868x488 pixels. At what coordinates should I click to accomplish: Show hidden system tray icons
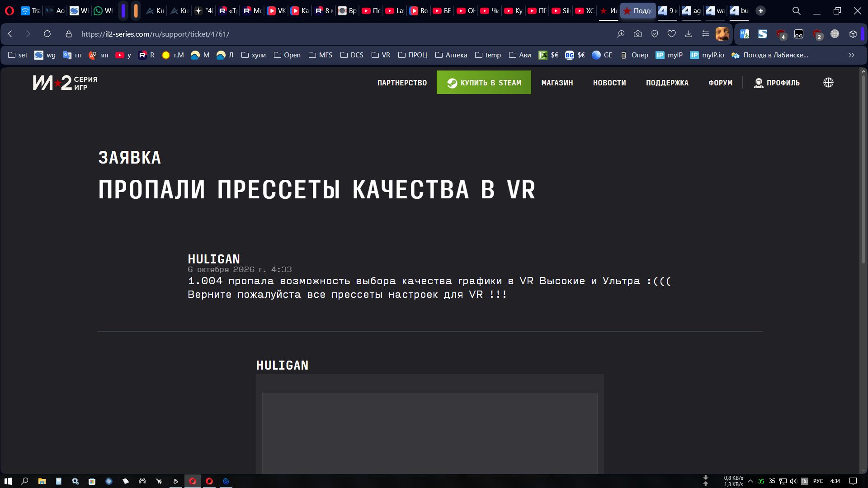pos(750,481)
